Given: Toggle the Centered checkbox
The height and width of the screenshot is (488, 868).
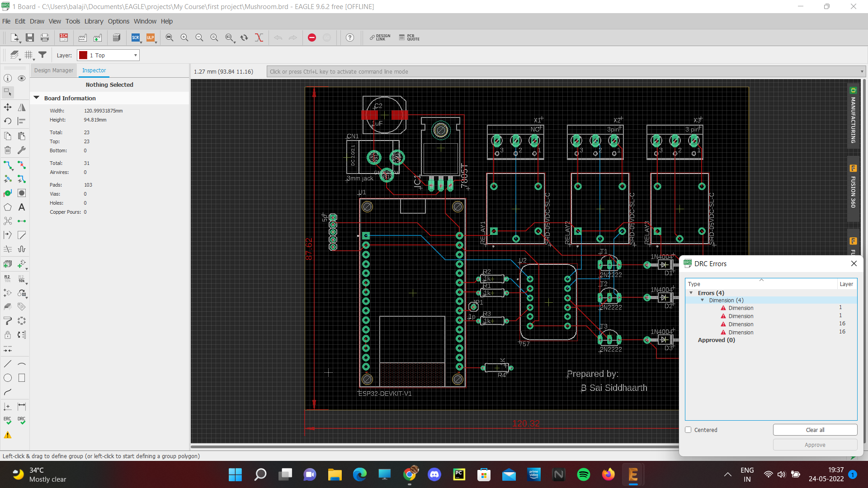Looking at the screenshot, I should pos(688,430).
